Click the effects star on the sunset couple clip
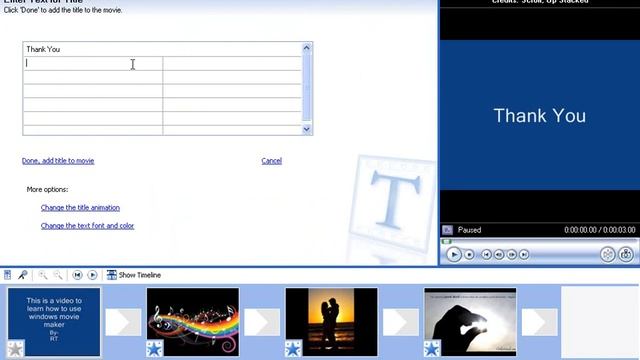Screen dimensions: 640x360 293,349
